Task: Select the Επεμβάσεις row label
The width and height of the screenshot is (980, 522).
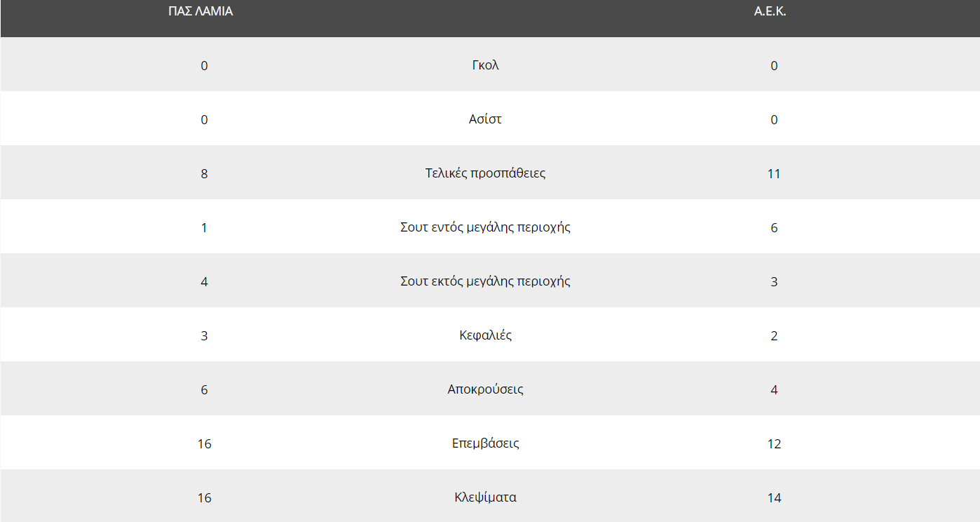Action: pos(485,443)
